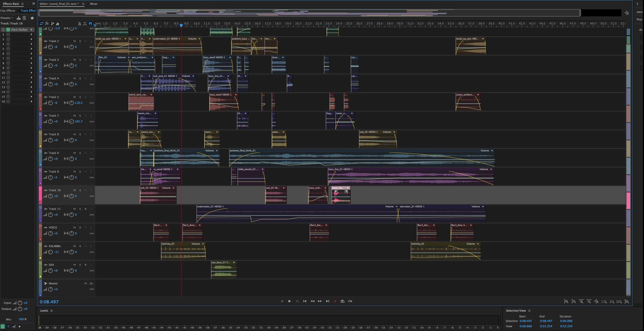Toggle loop playback icon

pyautogui.click(x=342, y=301)
